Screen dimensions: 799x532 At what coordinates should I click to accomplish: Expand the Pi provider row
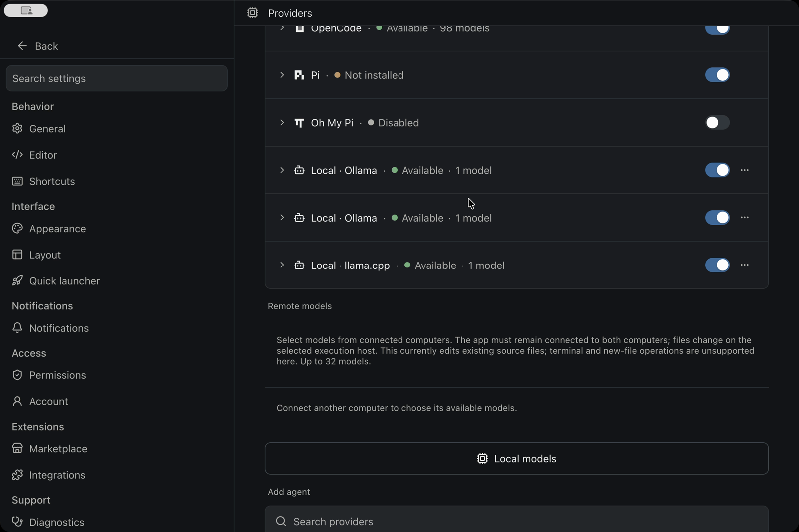click(x=282, y=75)
